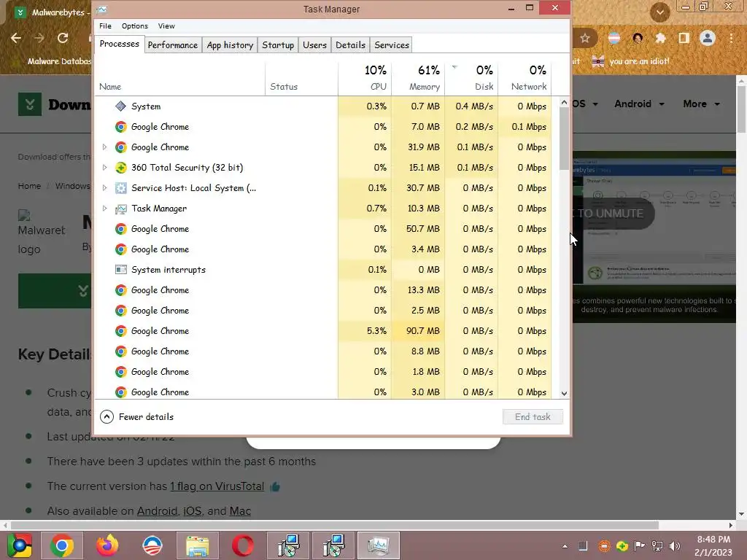Open the Android link in Key Details
The width and height of the screenshot is (747, 560).
(x=158, y=511)
